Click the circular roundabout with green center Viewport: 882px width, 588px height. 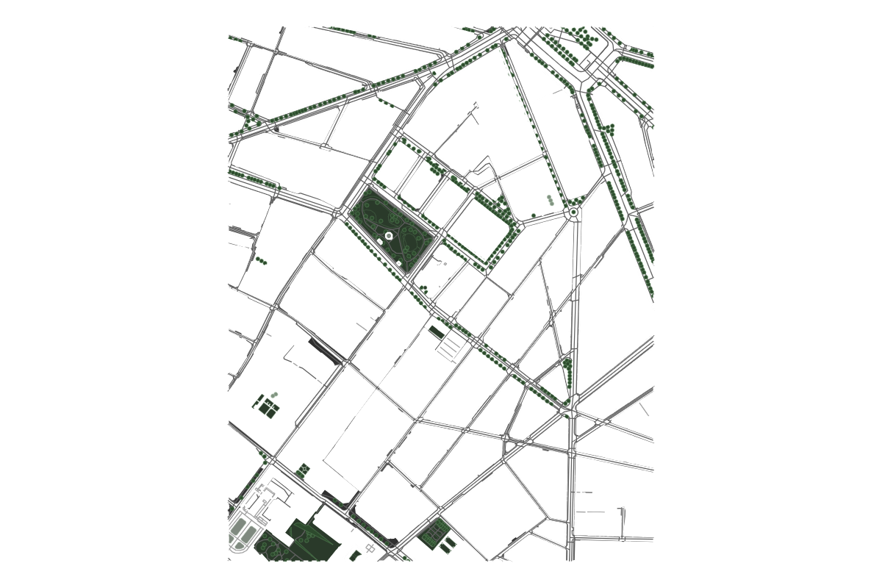573,212
